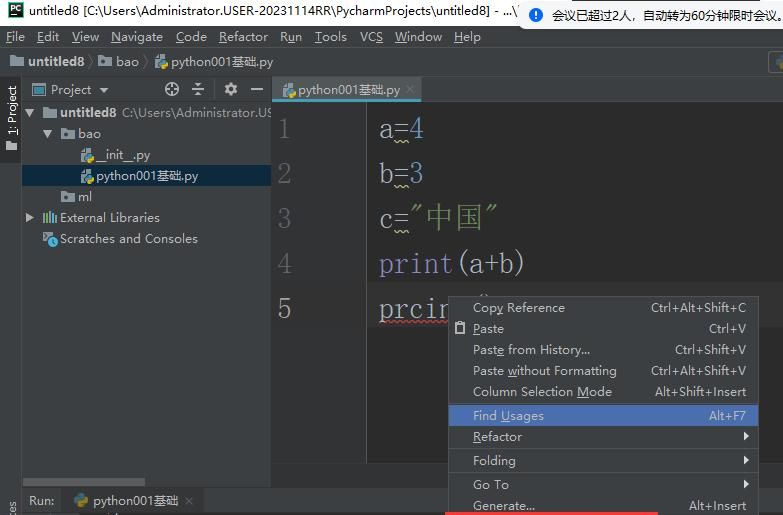Viewport: 783px width, 515px height.
Task: Collapse the untitled8 root folder
Action: tap(29, 113)
